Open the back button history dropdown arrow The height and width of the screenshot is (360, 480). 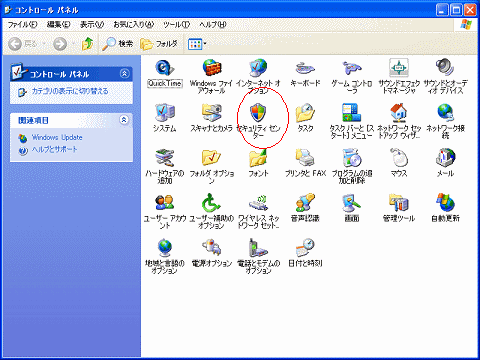tap(44, 44)
